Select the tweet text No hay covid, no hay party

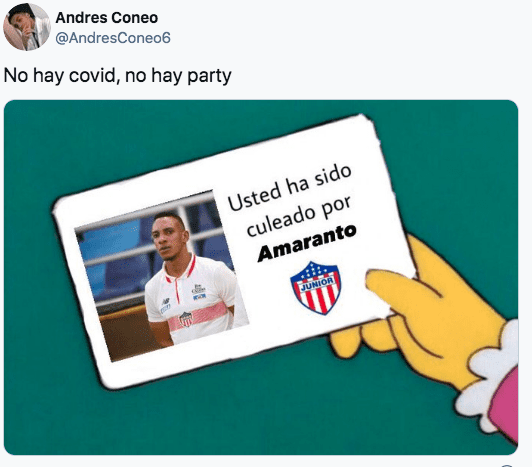pyautogui.click(x=117, y=75)
